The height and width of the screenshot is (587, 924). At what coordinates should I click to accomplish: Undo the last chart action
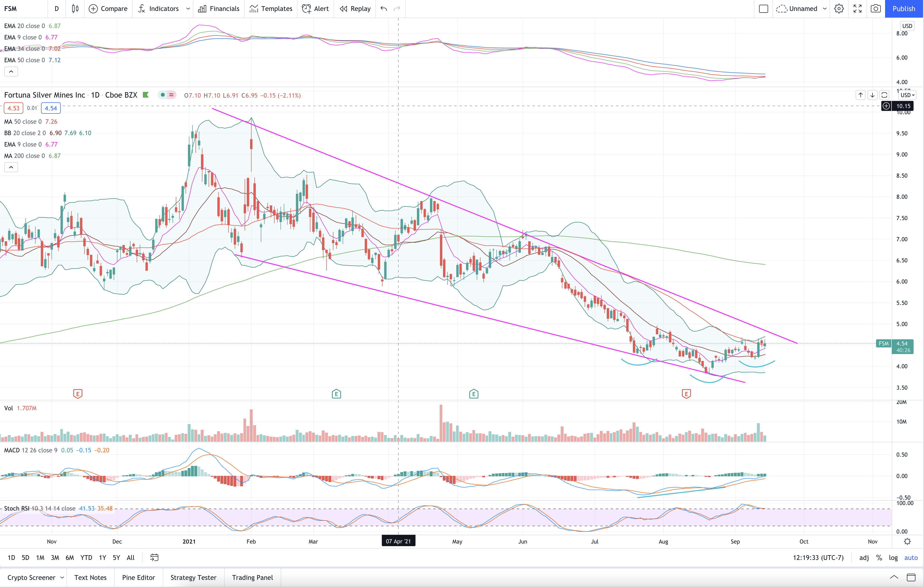pyautogui.click(x=383, y=9)
